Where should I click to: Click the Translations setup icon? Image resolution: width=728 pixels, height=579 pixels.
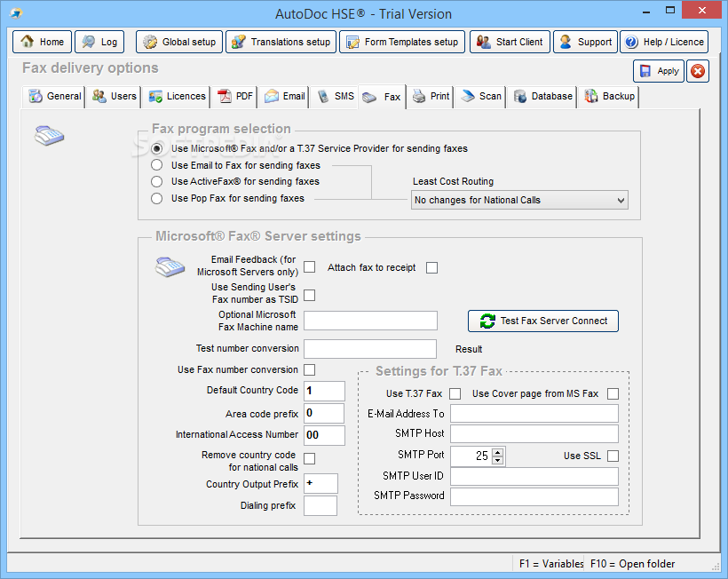238,42
